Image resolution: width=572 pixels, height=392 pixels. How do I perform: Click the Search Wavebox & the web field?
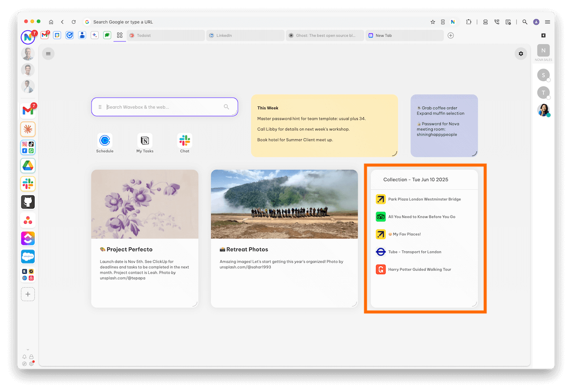pyautogui.click(x=164, y=107)
